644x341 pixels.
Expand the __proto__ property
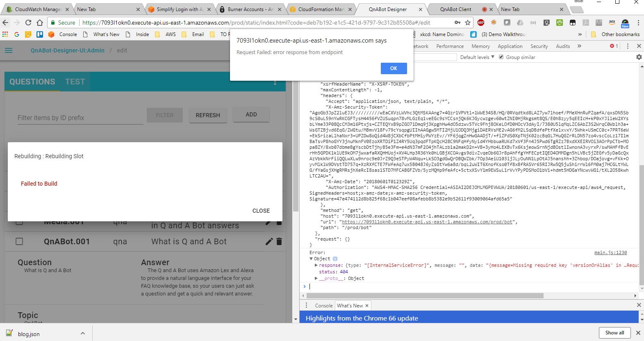pos(316,278)
